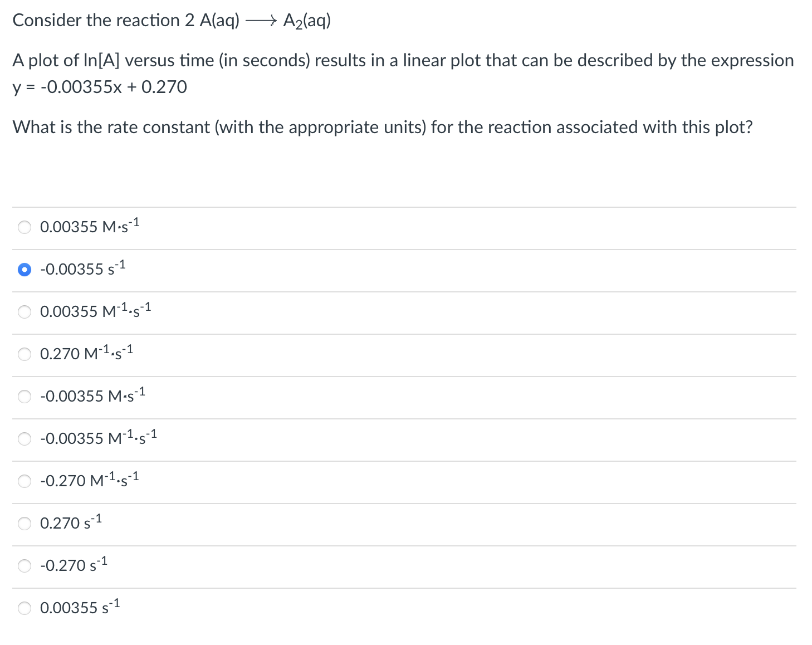Select the radio button for positive 0.00355 s⁻¹
The image size is (812, 645).
click(x=25, y=608)
